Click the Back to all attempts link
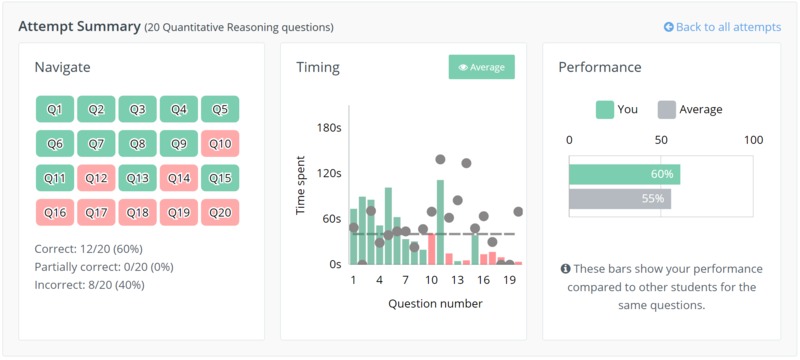The width and height of the screenshot is (800, 360). 722,27
